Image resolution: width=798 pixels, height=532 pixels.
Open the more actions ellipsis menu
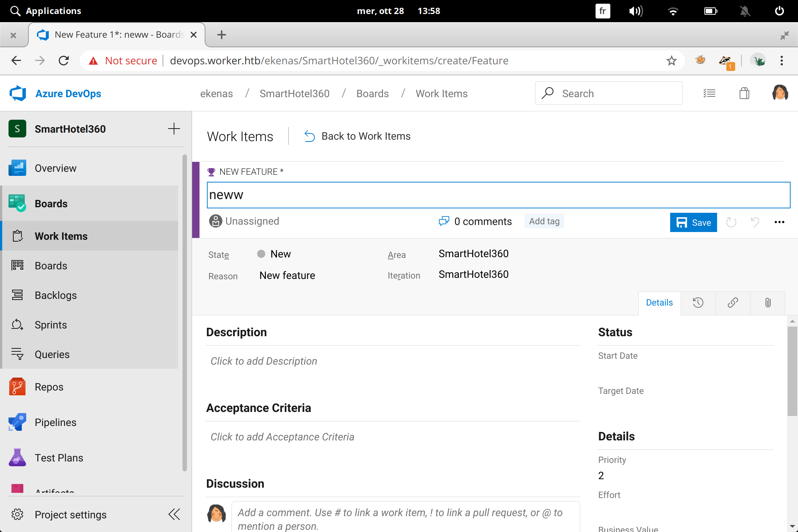click(779, 222)
